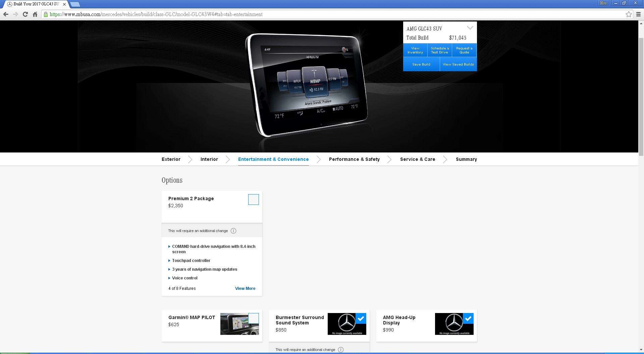
Task: Save Build
Action: click(421, 64)
